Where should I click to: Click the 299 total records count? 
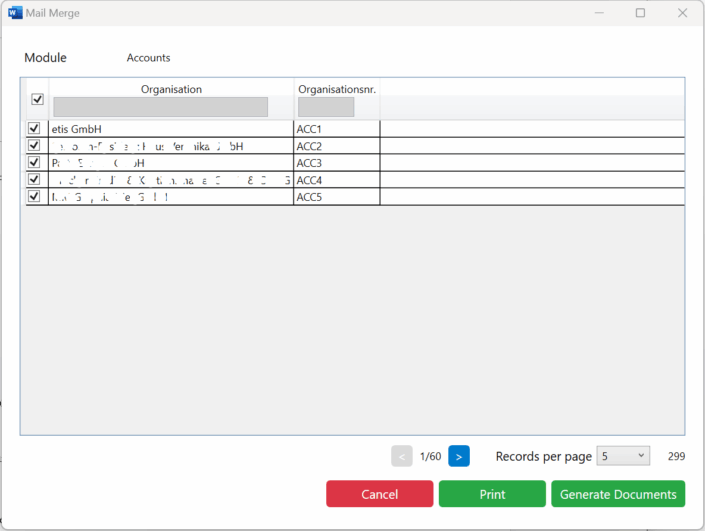tap(676, 456)
